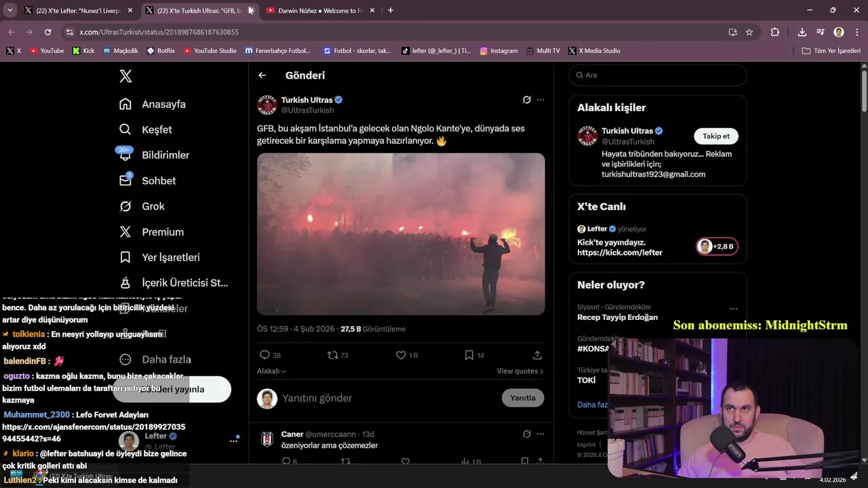The width and height of the screenshot is (868, 488).
Task: Click Takip et for Turkish Ultras
Action: click(x=716, y=136)
